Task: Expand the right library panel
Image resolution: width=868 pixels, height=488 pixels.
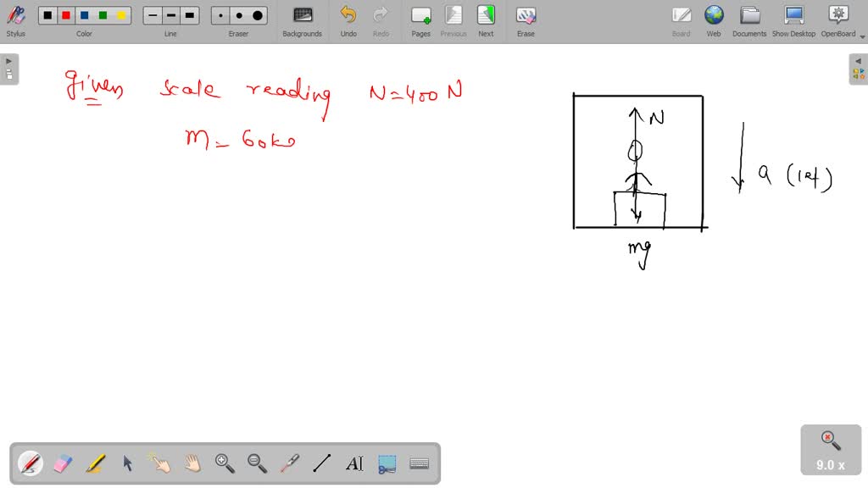Action: 859,69
